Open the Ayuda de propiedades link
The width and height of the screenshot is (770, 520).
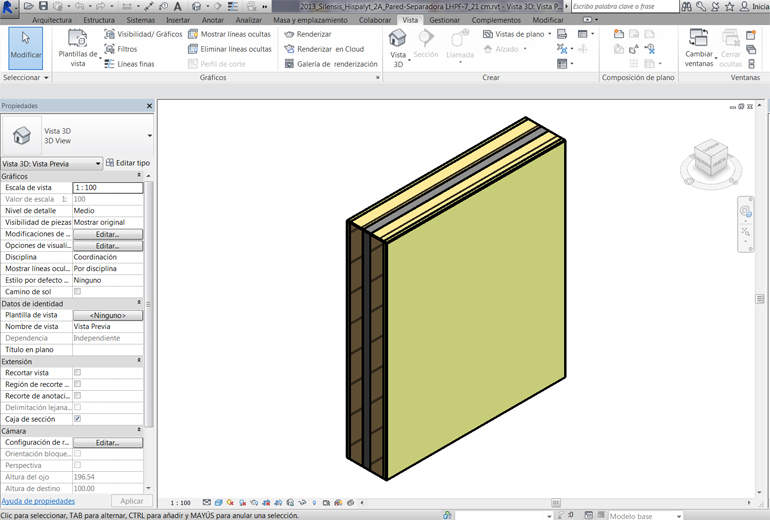pos(38,501)
